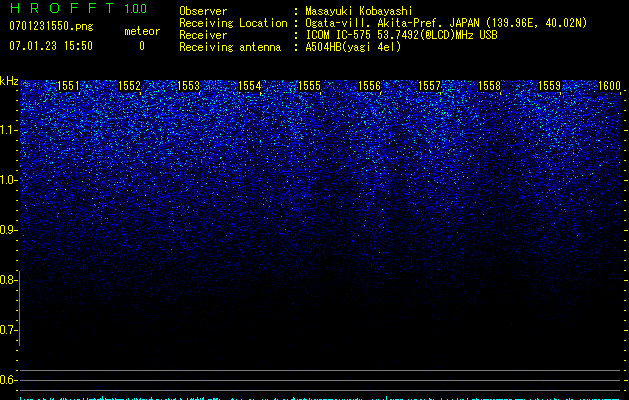This screenshot has height=400, width=629.
Task: Click the 0.9 kHz axis label
Action: (8, 230)
